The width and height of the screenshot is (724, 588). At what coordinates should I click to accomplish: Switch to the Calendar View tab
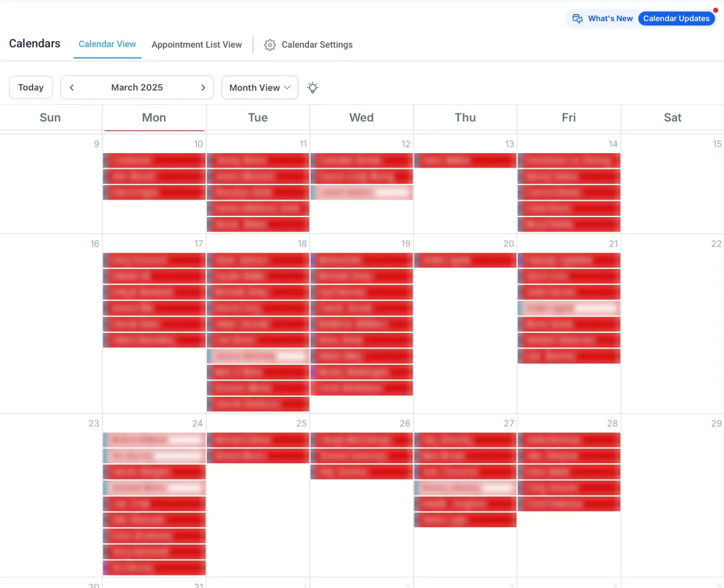[107, 44]
